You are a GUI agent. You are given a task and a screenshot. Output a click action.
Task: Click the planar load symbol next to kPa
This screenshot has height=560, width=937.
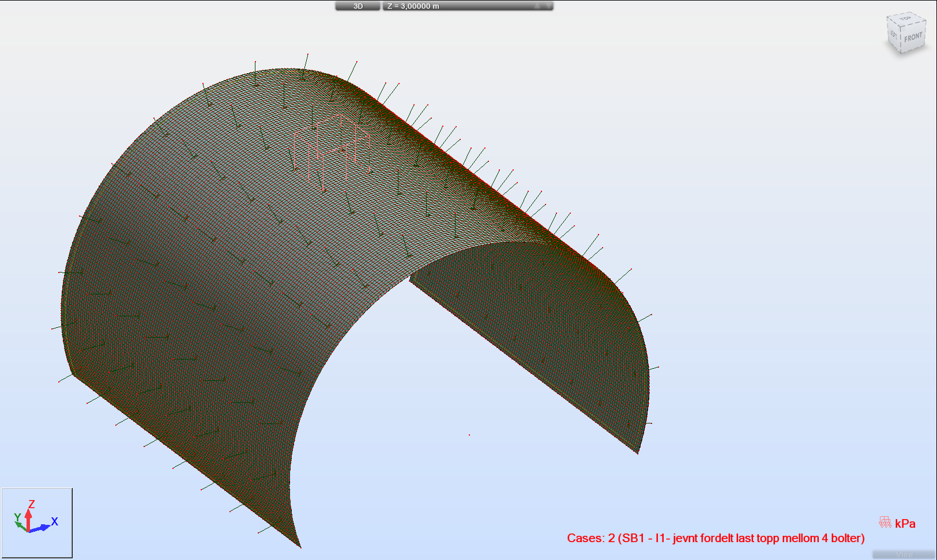[885, 522]
